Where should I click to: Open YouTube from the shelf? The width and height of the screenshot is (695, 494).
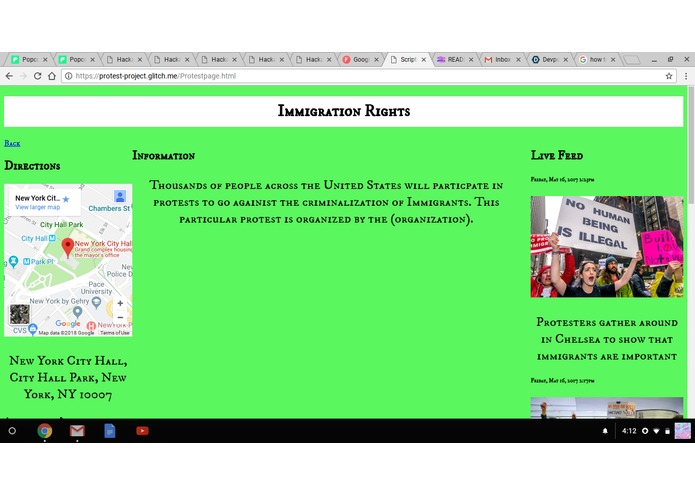(x=142, y=431)
